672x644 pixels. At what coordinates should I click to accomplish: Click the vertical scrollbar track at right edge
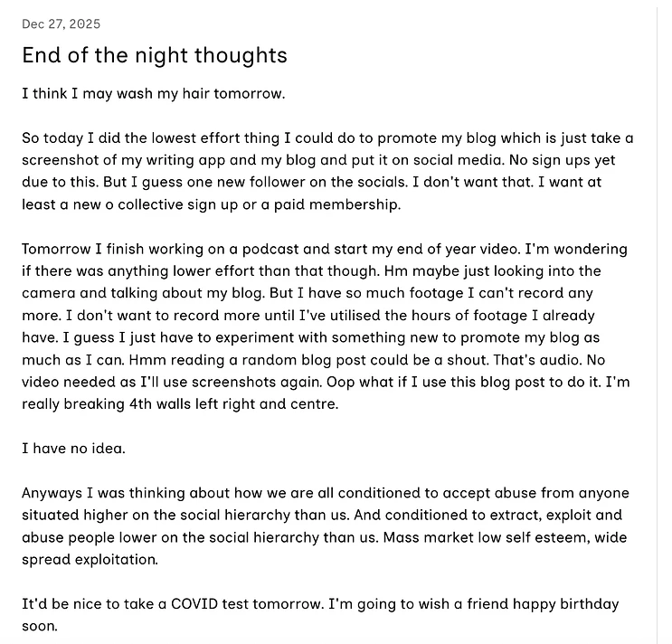pyautogui.click(x=657, y=326)
